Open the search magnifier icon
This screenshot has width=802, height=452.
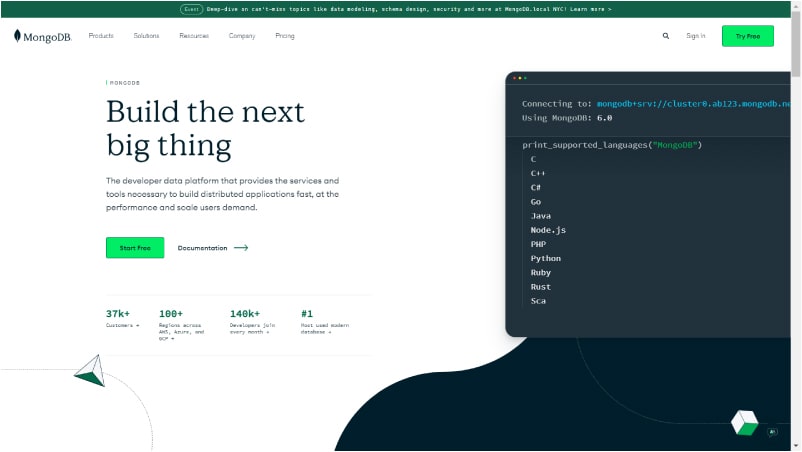coord(665,36)
